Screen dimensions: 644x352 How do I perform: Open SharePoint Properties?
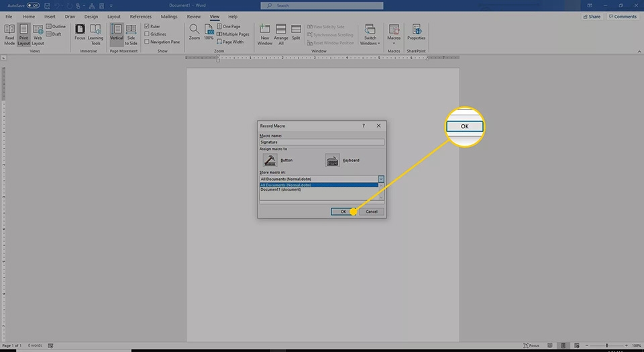click(x=416, y=32)
